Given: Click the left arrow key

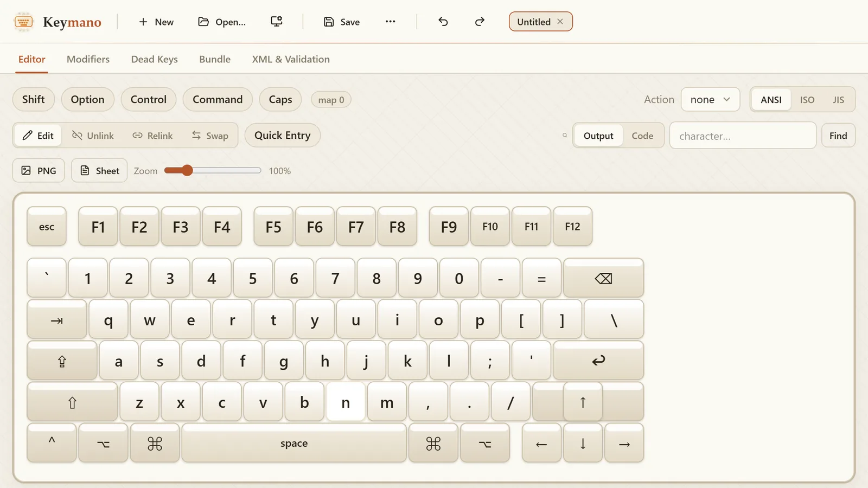Looking at the screenshot, I should (541, 444).
